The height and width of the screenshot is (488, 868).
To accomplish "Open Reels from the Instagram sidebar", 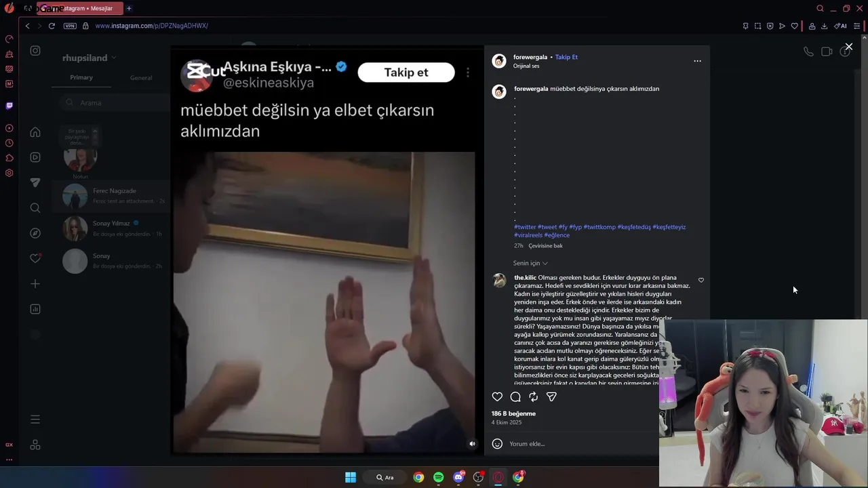I will click(x=35, y=157).
